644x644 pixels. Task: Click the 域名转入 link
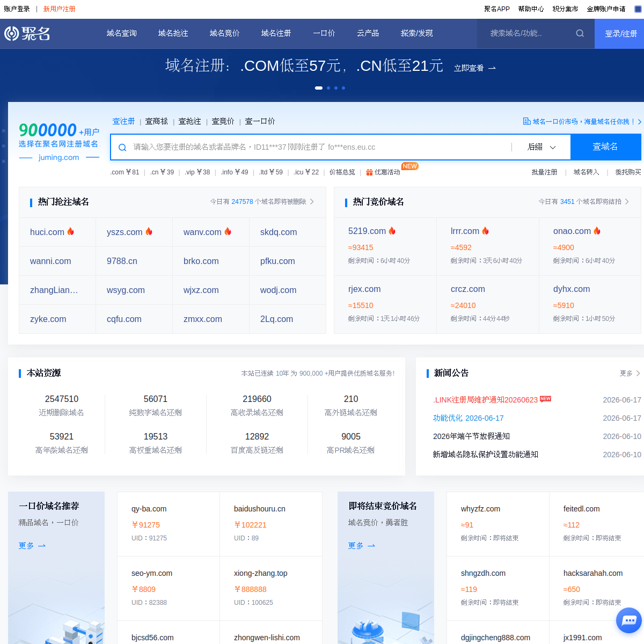587,172
